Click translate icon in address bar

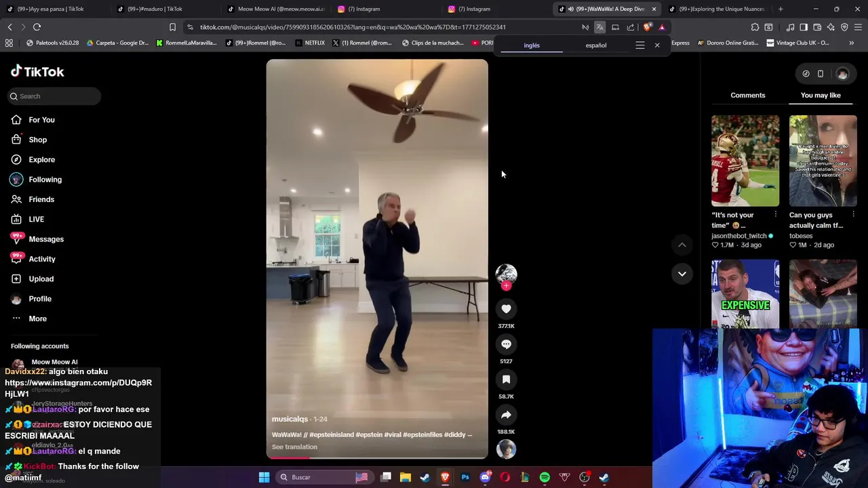pos(600,27)
